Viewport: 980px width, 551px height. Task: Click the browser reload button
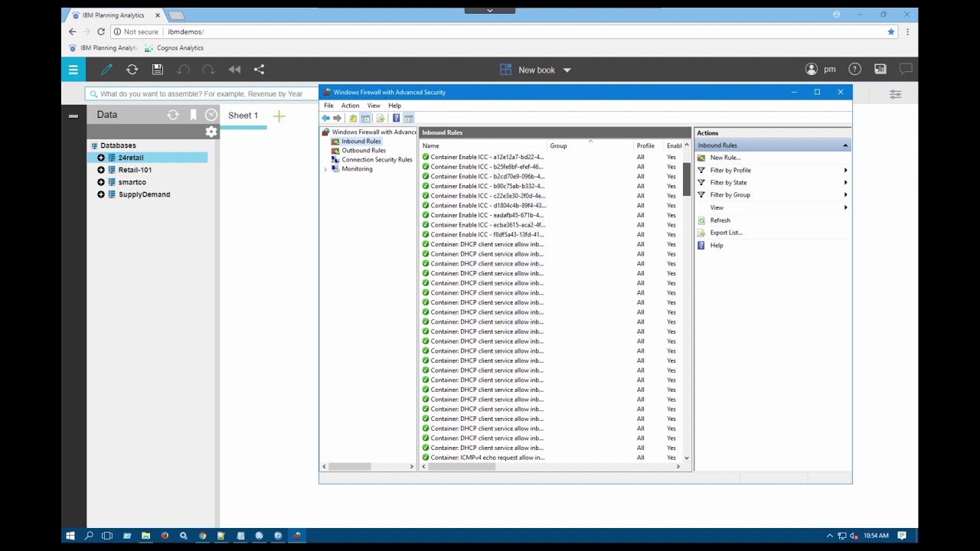click(x=100, y=31)
